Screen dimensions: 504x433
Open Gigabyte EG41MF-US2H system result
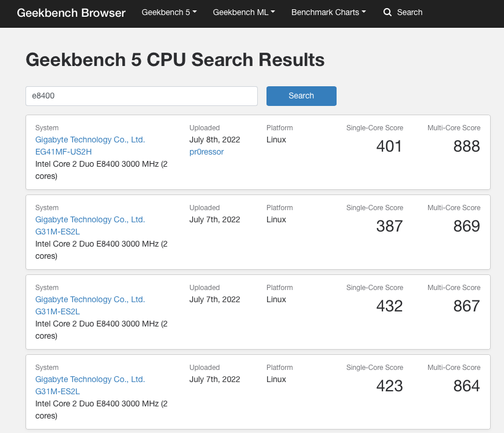tap(90, 145)
